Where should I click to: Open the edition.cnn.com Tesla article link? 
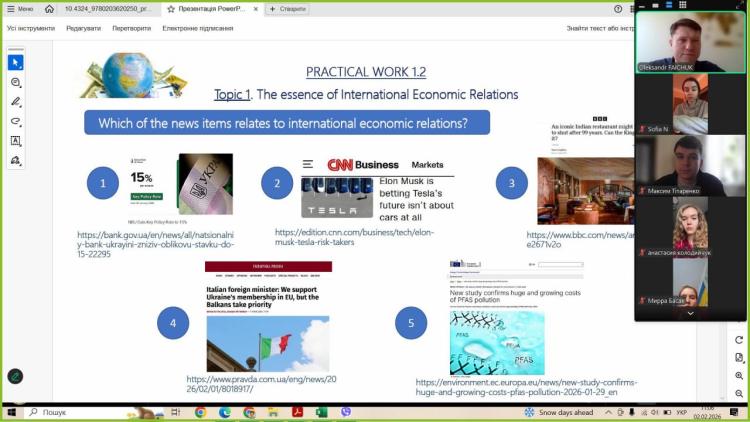click(x=354, y=237)
